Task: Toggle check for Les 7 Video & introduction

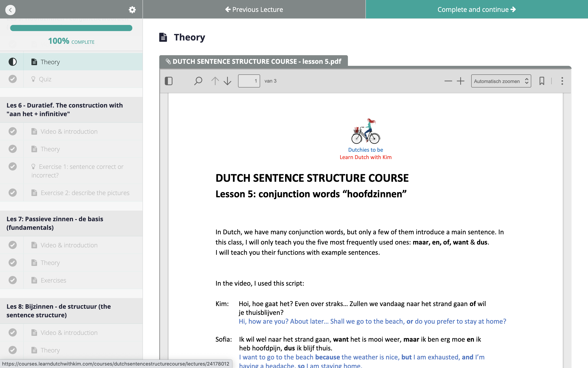Action: coord(13,245)
